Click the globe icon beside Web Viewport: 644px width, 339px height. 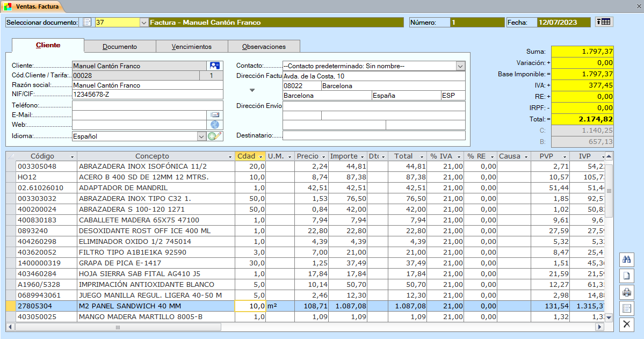tap(215, 125)
